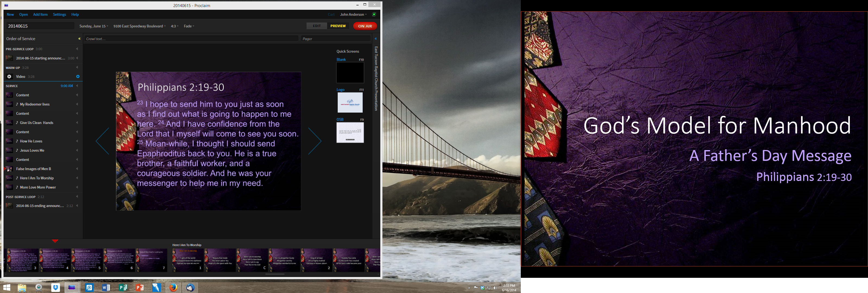Click the blue play icon beside Video
The height and width of the screenshot is (293, 868).
[78, 77]
